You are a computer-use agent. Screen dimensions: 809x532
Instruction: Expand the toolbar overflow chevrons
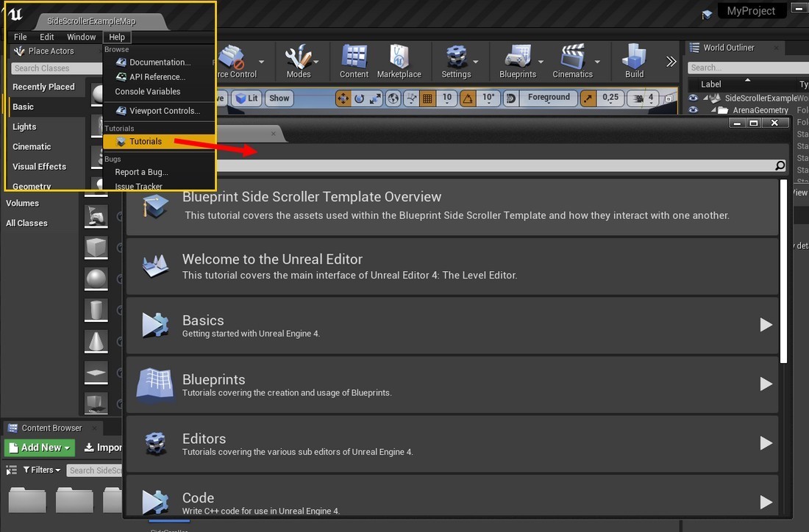(x=671, y=62)
